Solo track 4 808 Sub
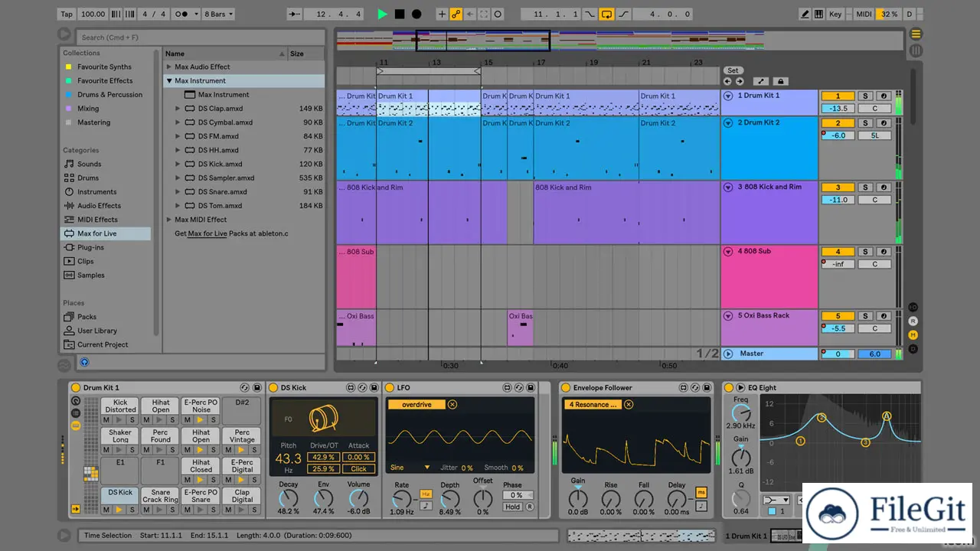The height and width of the screenshot is (551, 980). 865,251
